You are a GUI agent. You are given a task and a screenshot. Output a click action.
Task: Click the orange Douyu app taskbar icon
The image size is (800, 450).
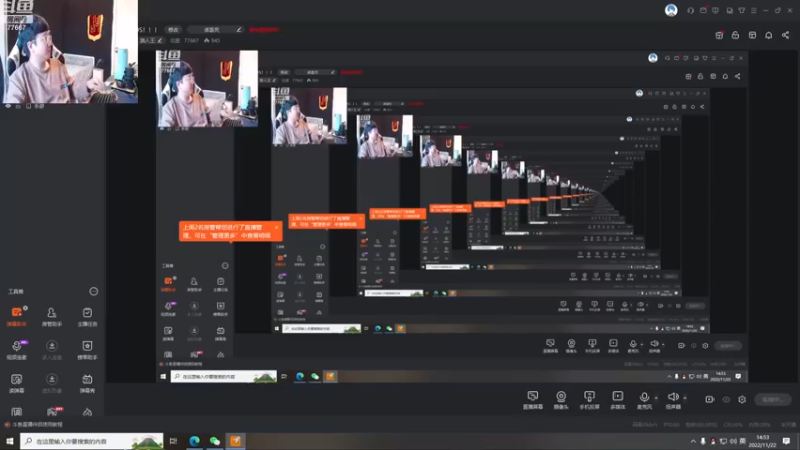coord(235,441)
